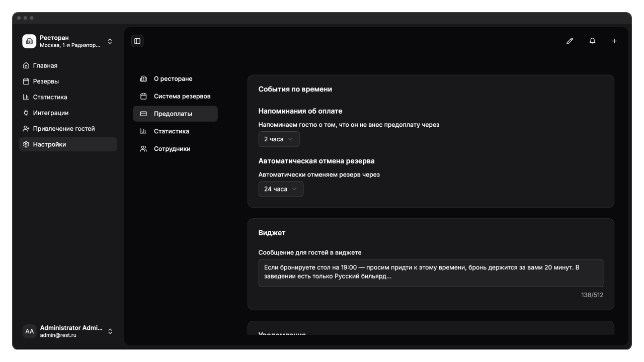
Task: Open the Сотрудники settings tab
Action: tap(172, 149)
